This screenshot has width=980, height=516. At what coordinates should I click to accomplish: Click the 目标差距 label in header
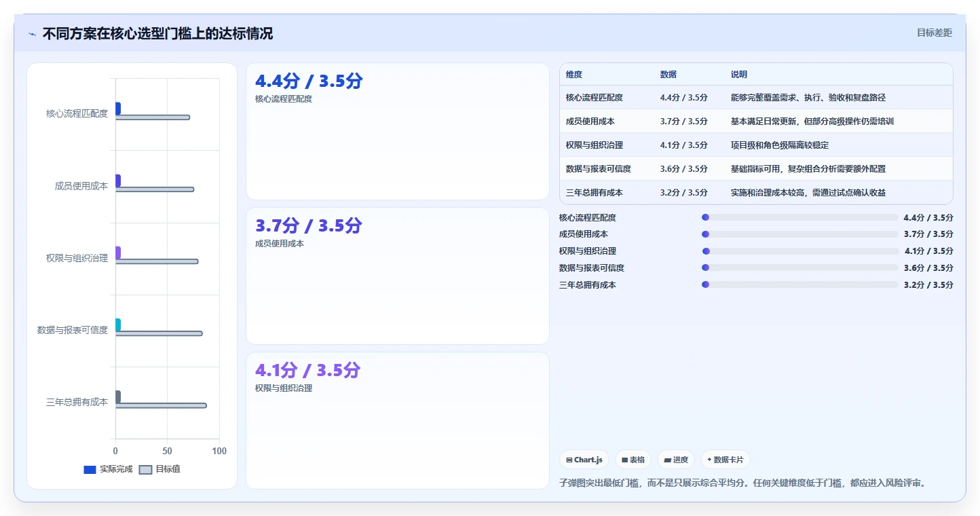[x=935, y=33]
